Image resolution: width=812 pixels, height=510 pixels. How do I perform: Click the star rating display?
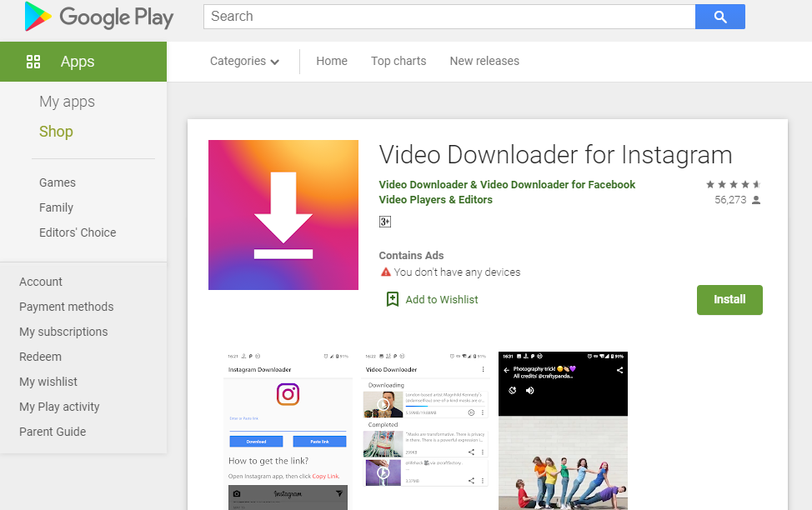734,184
